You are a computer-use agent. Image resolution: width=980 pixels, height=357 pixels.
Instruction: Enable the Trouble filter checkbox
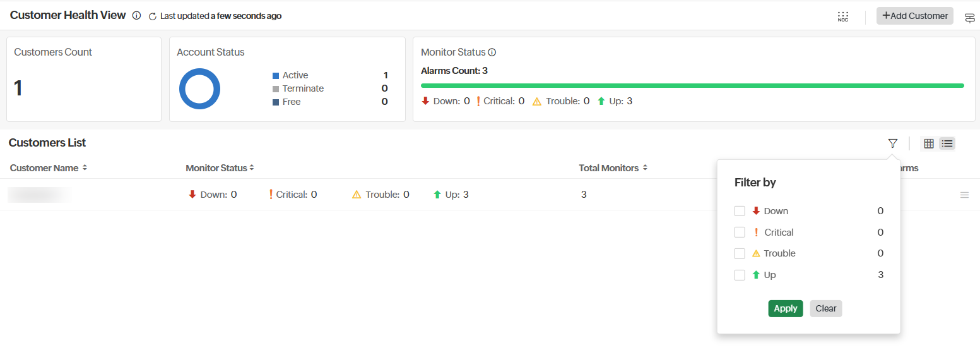coord(740,253)
